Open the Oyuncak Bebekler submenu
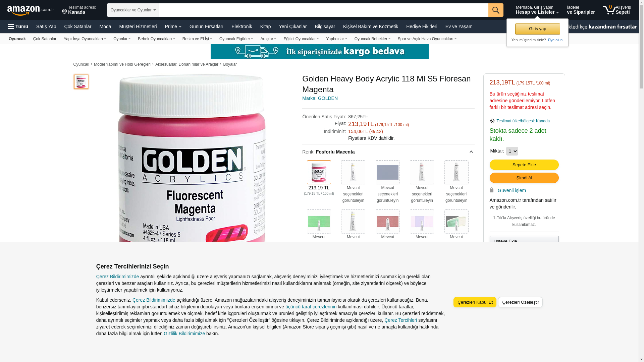The height and width of the screenshot is (362, 644). click(372, 39)
